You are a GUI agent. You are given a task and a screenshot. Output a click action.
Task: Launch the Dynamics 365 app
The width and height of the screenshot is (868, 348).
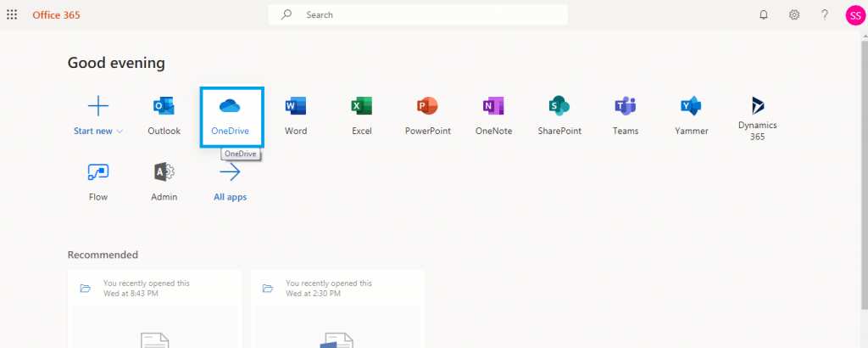click(757, 105)
